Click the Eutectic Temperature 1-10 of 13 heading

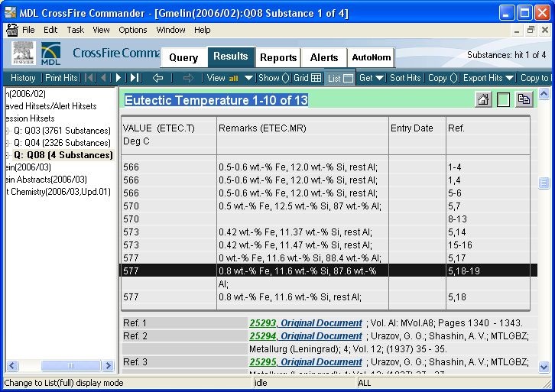coord(216,100)
